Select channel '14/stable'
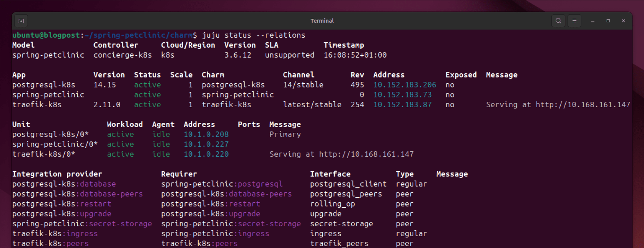This screenshot has width=644, height=248. point(303,85)
